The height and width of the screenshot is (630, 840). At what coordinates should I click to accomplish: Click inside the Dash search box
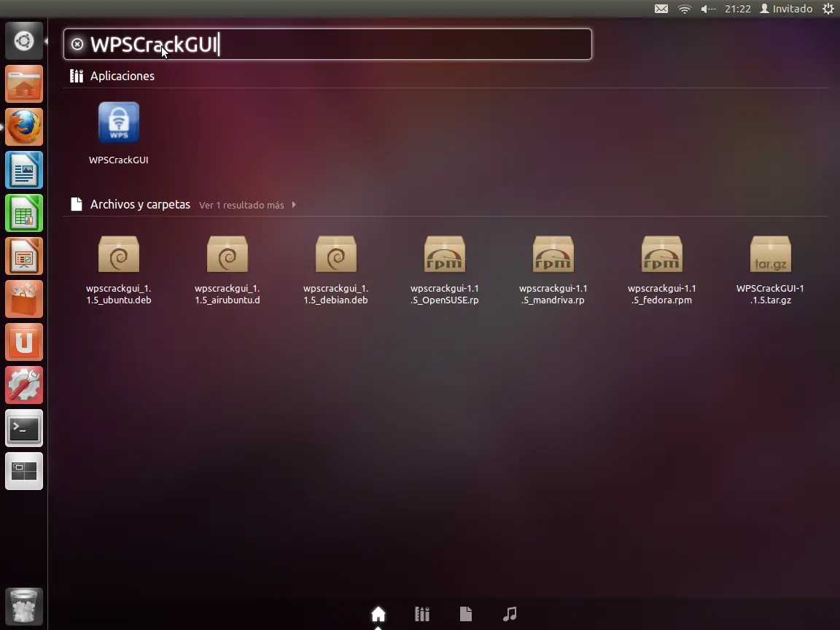(327, 44)
